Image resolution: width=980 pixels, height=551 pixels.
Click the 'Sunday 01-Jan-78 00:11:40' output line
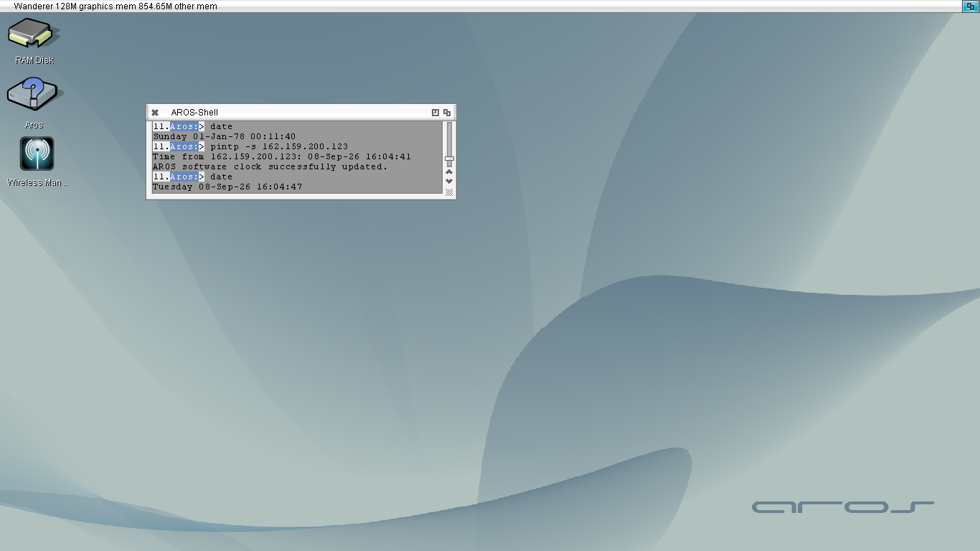[224, 136]
